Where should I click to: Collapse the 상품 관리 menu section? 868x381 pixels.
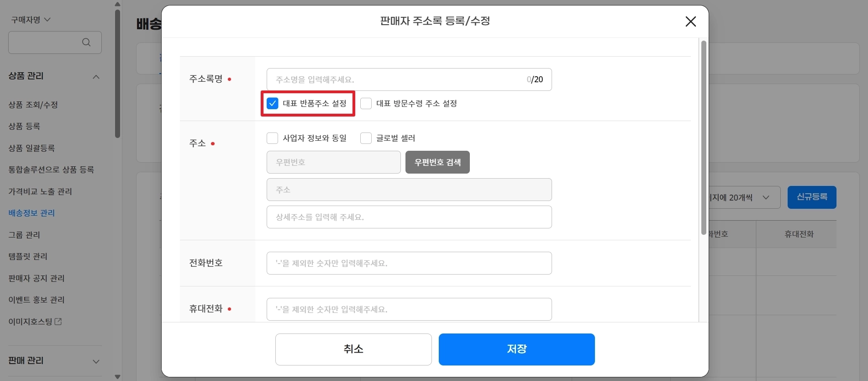tap(96, 77)
